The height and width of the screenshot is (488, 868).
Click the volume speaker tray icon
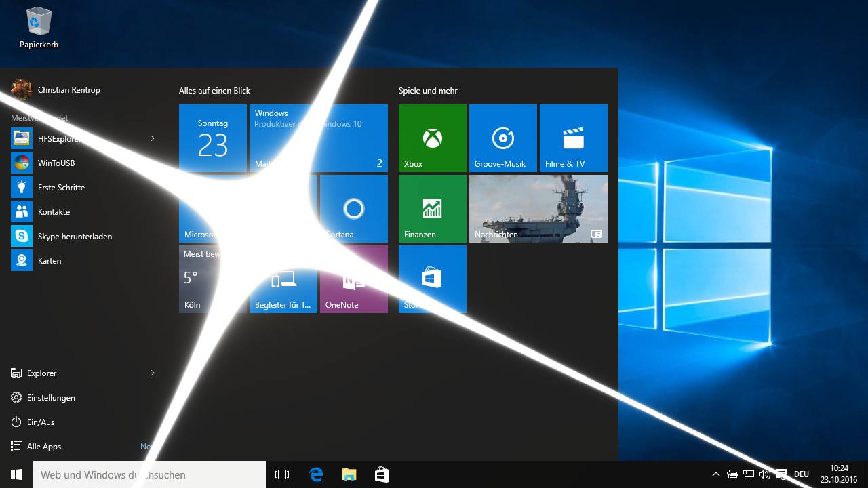[x=765, y=474]
